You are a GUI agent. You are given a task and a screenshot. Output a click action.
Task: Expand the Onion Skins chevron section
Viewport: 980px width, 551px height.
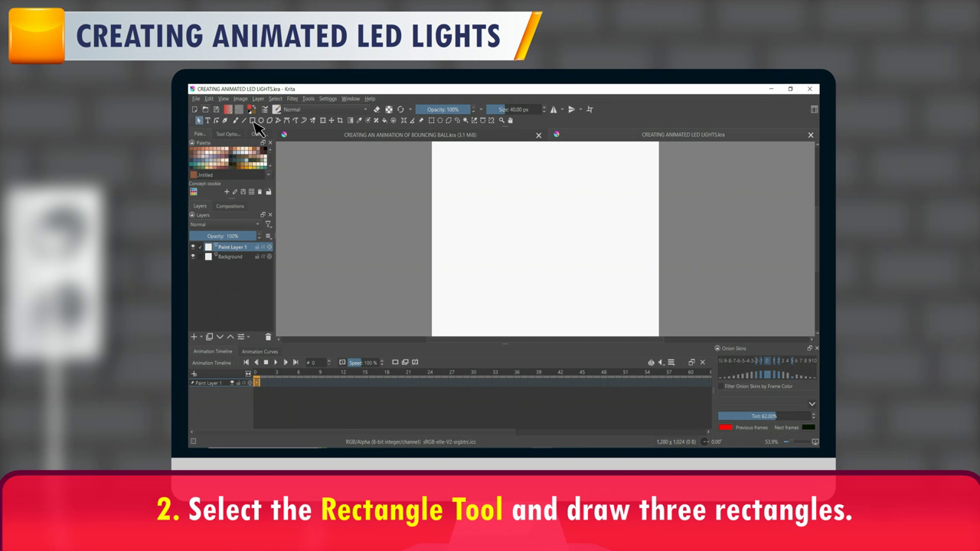[x=812, y=404]
